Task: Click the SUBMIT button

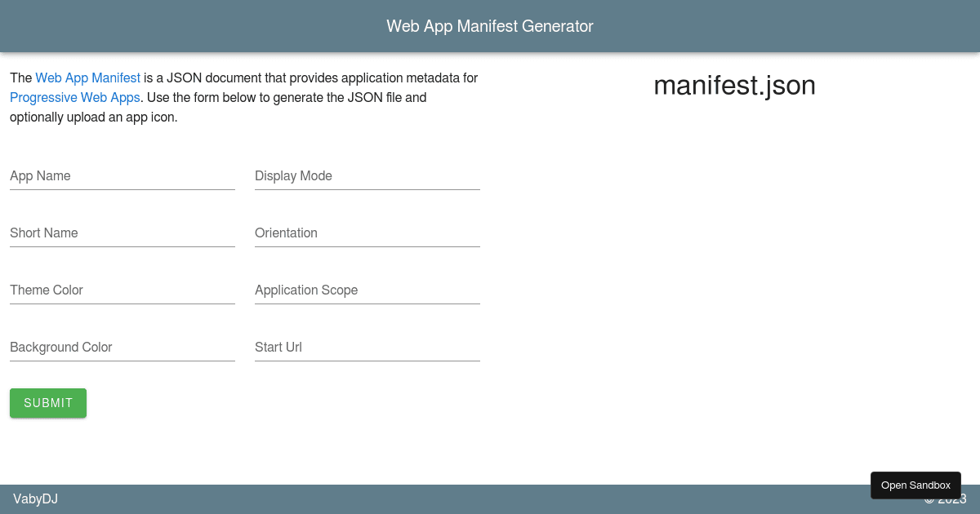Action: [47, 402]
